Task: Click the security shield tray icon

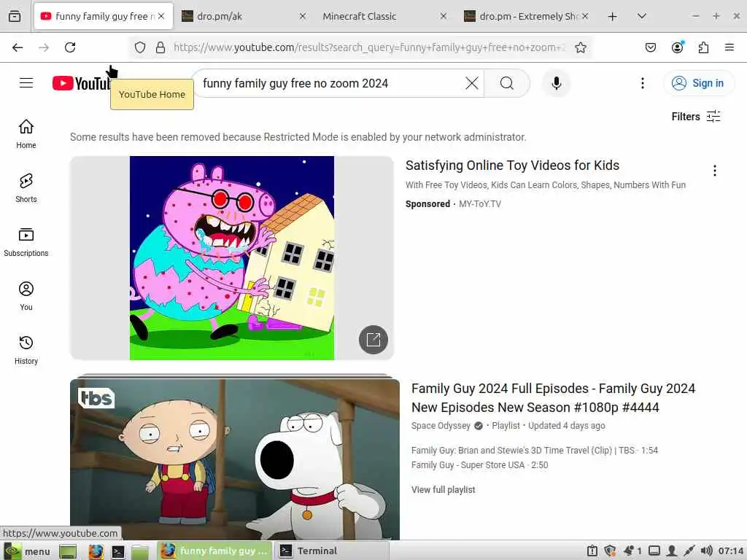Action: (610, 551)
